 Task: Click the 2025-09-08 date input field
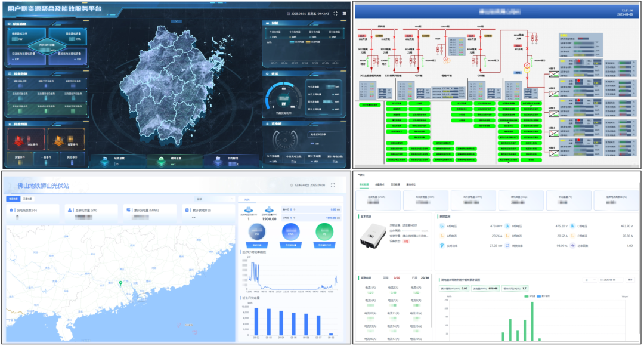pyautogui.click(x=611, y=280)
